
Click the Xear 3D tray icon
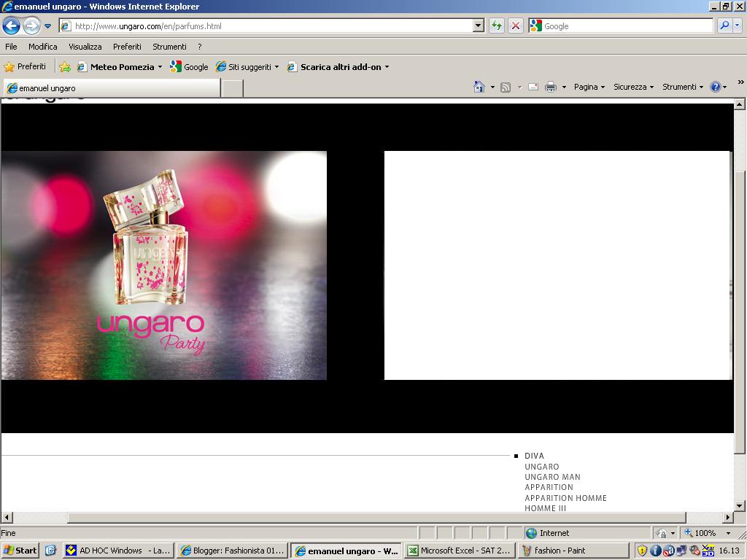pyautogui.click(x=708, y=551)
